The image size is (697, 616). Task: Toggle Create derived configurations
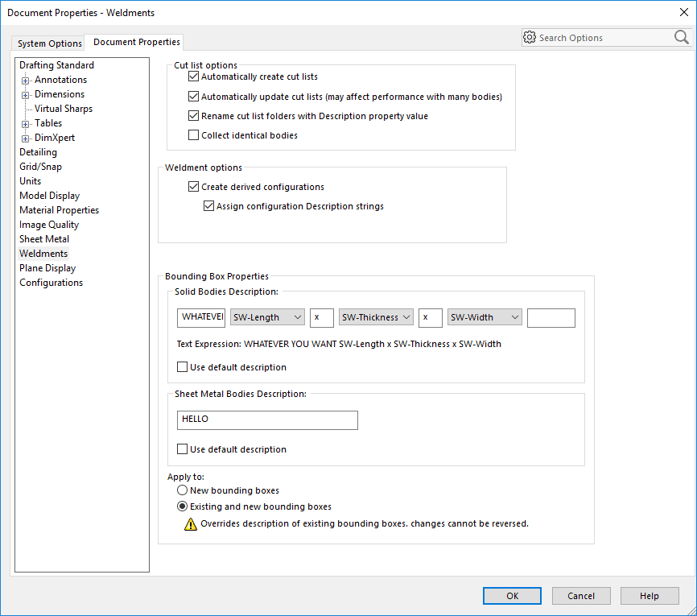click(x=193, y=187)
